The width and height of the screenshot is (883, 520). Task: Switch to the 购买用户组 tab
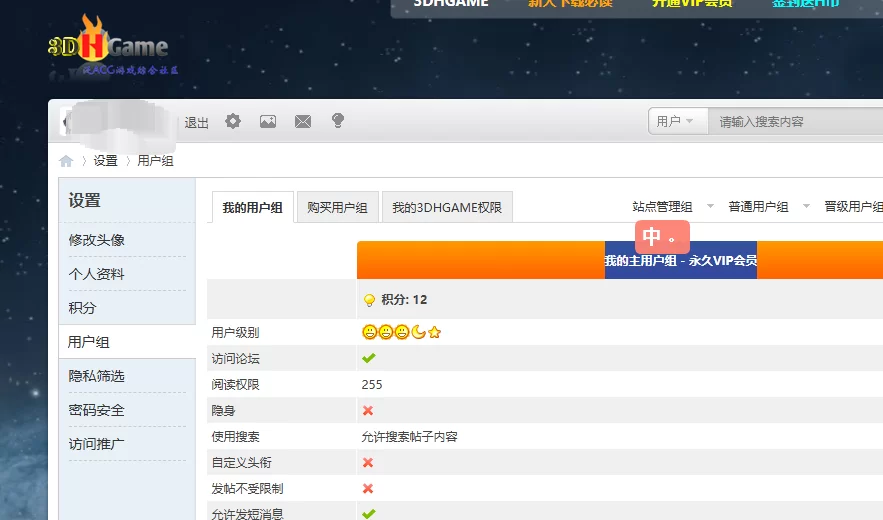[x=337, y=207]
